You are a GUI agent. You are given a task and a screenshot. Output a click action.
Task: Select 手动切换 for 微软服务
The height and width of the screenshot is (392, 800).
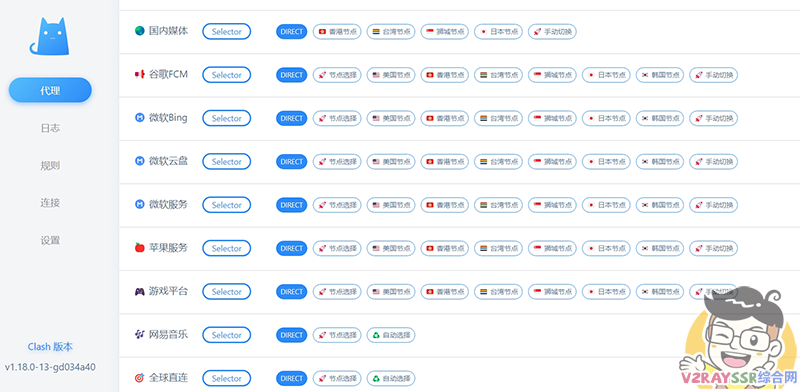click(x=714, y=205)
